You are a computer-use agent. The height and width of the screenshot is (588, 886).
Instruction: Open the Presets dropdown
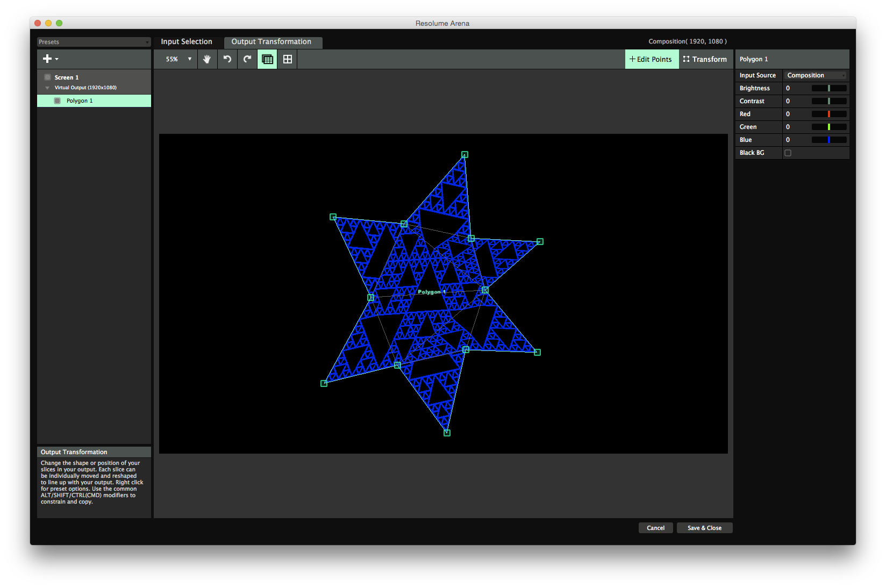94,42
